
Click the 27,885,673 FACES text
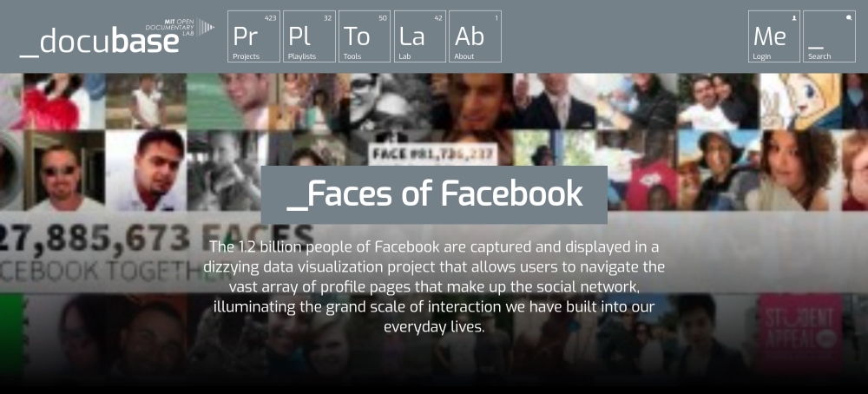[x=156, y=239]
